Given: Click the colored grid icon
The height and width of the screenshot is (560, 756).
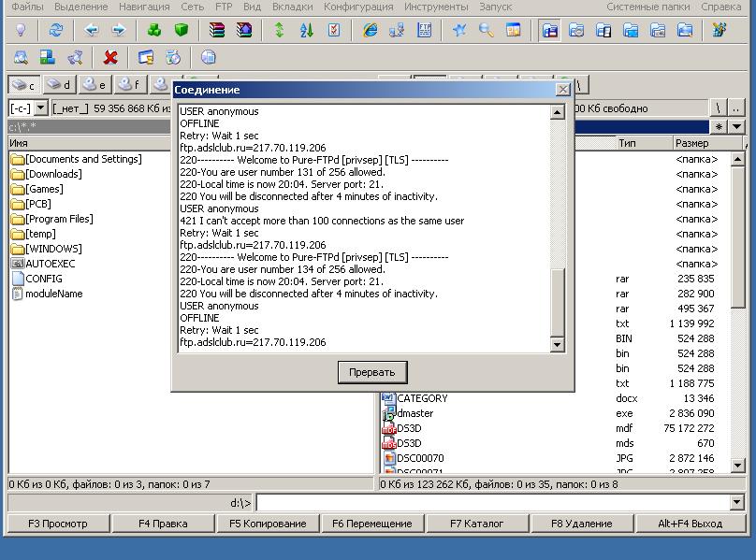Looking at the screenshot, I should click(x=514, y=30).
